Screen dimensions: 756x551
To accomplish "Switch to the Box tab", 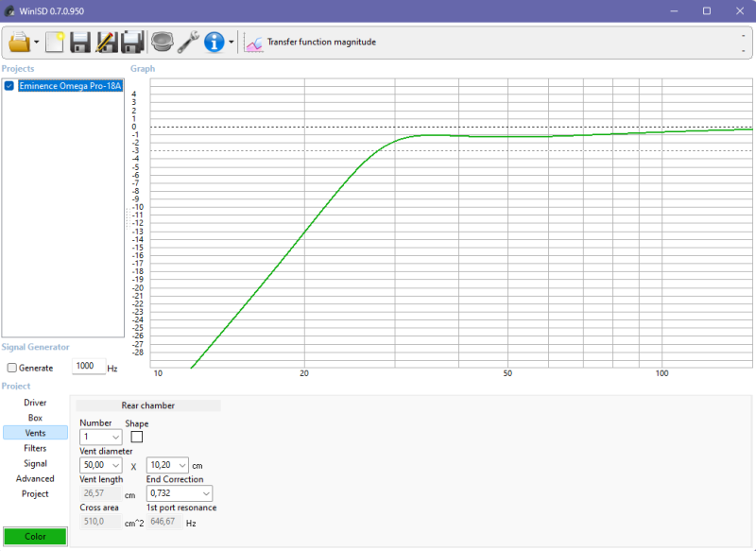I will click(x=35, y=418).
